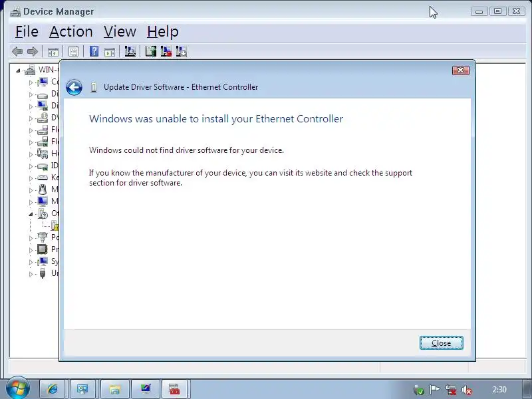The width and height of the screenshot is (532, 399).
Task: Select Ethernet Controller warning icon under Other devices
Action: (x=55, y=225)
